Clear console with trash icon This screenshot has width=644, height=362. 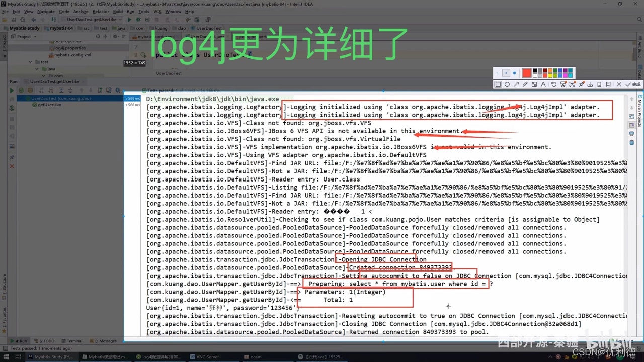pos(631,142)
